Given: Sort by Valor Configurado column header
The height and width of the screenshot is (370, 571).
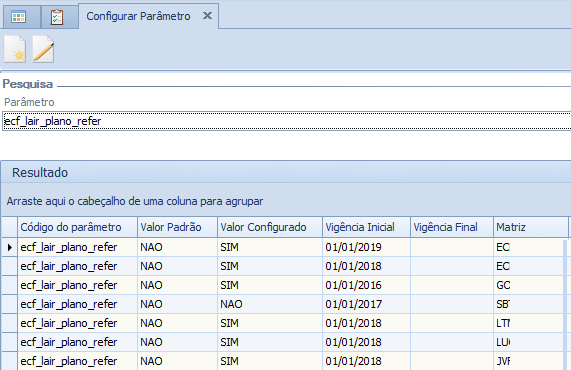Looking at the screenshot, I should (x=270, y=227).
